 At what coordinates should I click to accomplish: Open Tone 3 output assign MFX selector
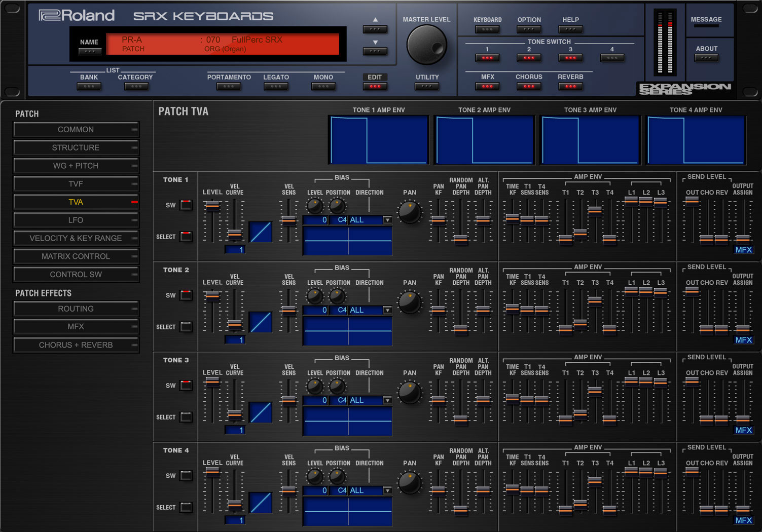(x=744, y=430)
